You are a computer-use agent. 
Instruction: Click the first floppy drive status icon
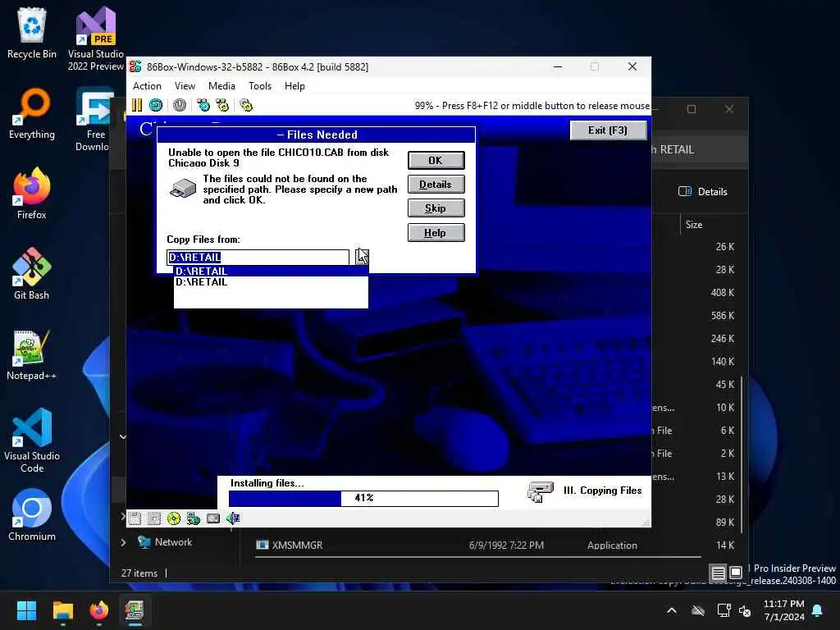pos(135,518)
